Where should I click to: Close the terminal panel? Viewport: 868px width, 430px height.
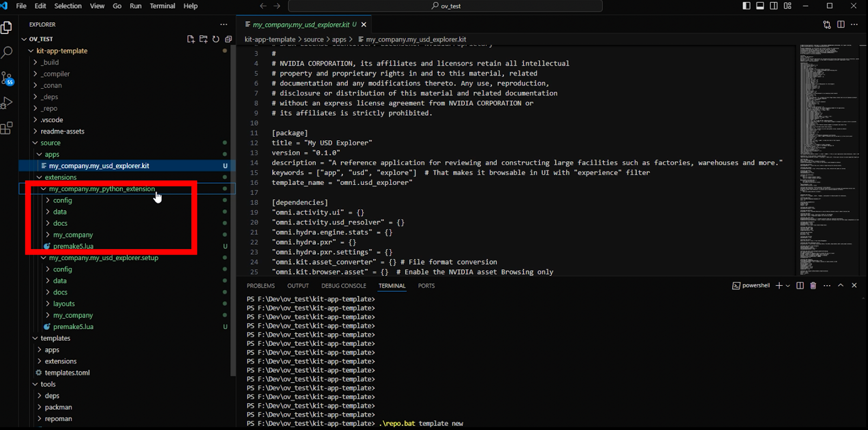coord(854,285)
